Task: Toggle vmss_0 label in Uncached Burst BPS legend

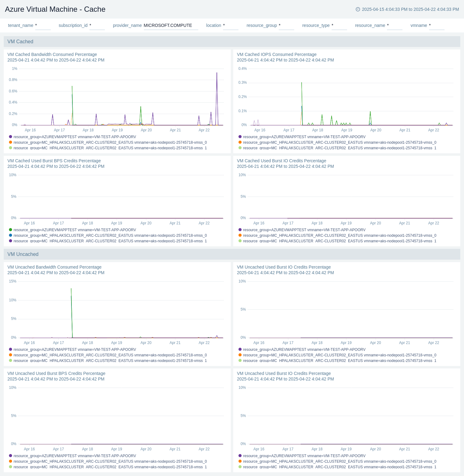Action: [x=110, y=461]
